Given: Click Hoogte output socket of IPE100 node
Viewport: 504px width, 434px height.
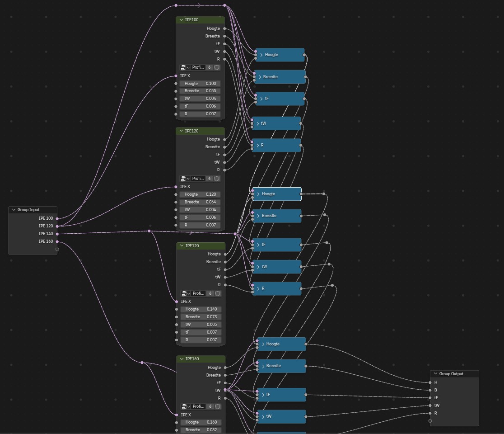Looking at the screenshot, I should (x=224, y=28).
